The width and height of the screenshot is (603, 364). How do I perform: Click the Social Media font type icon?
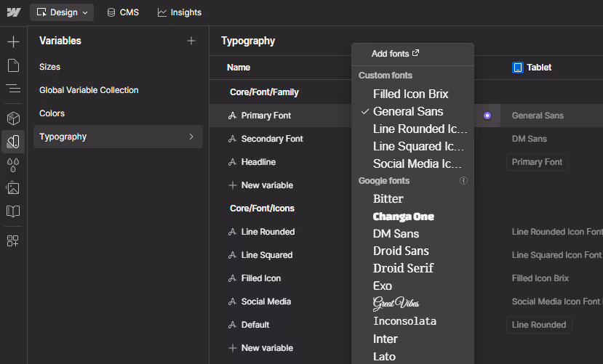pos(232,302)
